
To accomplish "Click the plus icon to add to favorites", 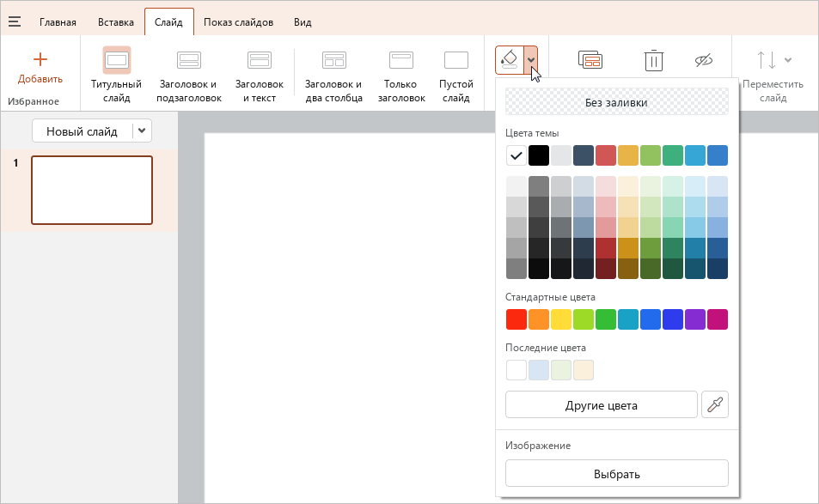I will [x=40, y=59].
